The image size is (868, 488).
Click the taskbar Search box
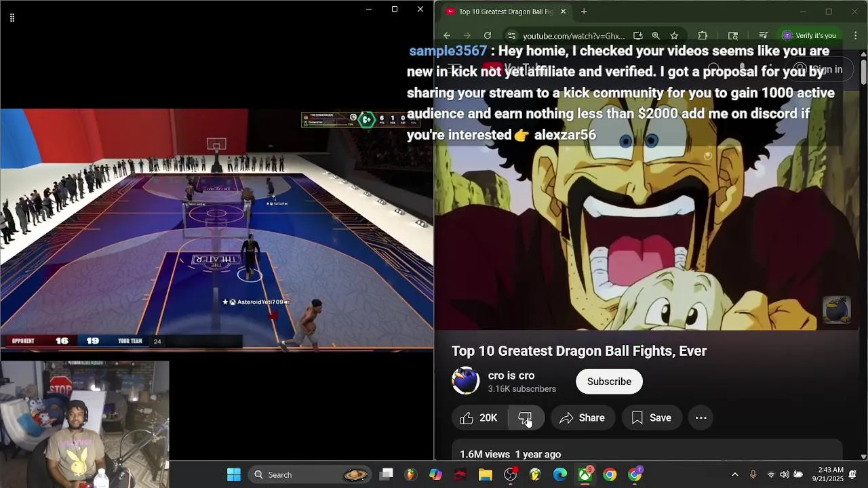311,475
